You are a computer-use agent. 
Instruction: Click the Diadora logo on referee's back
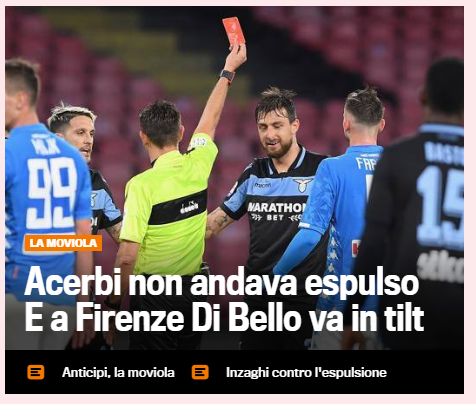coord(189,208)
